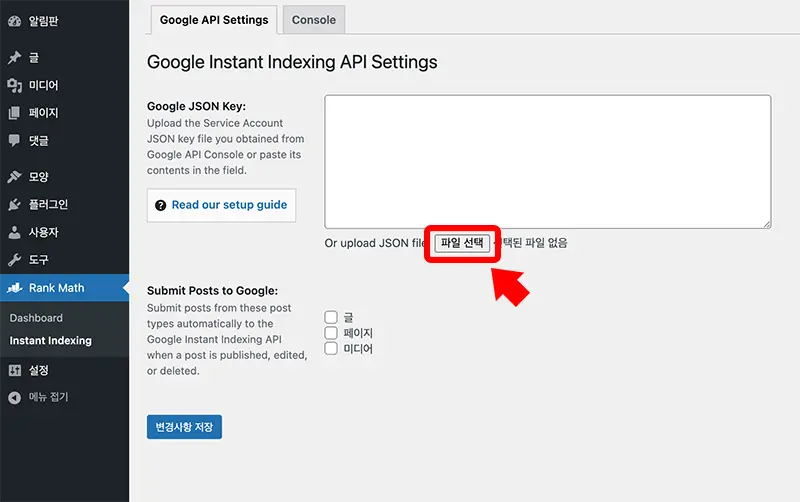800x502 pixels.
Task: Click the 도구 wrench icon
Action: tap(14, 260)
